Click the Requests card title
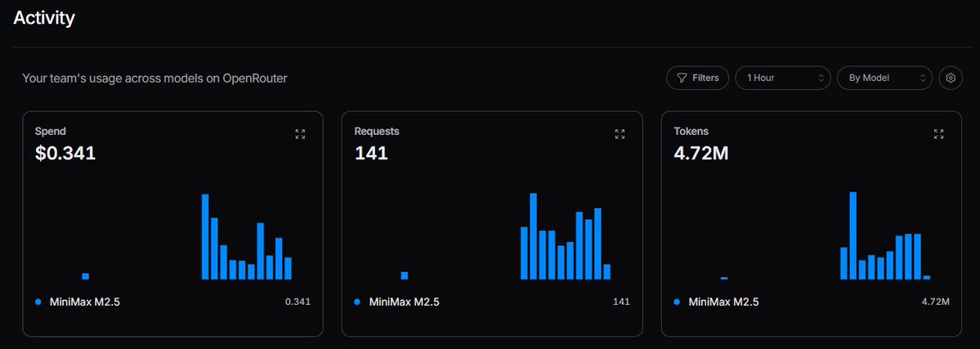980x349 pixels. 377,132
